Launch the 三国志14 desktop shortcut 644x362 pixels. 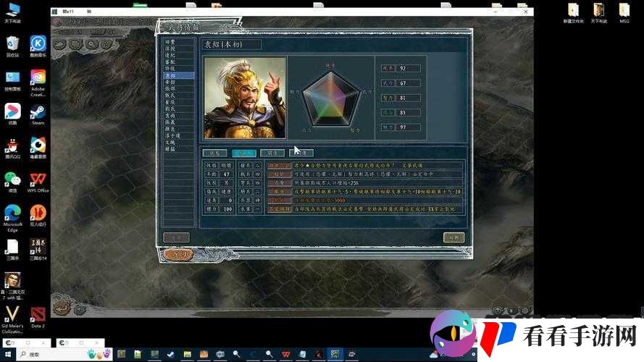(38, 250)
